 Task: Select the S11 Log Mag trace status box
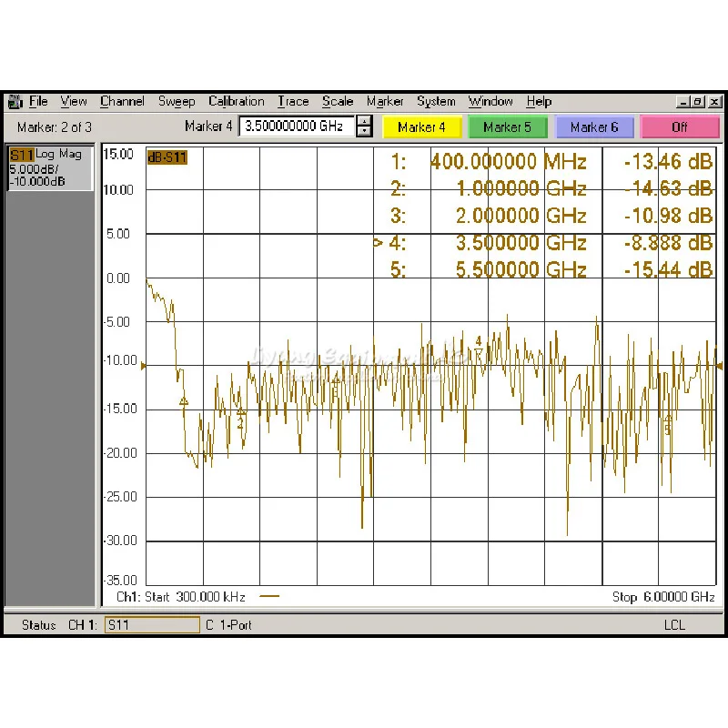point(50,167)
